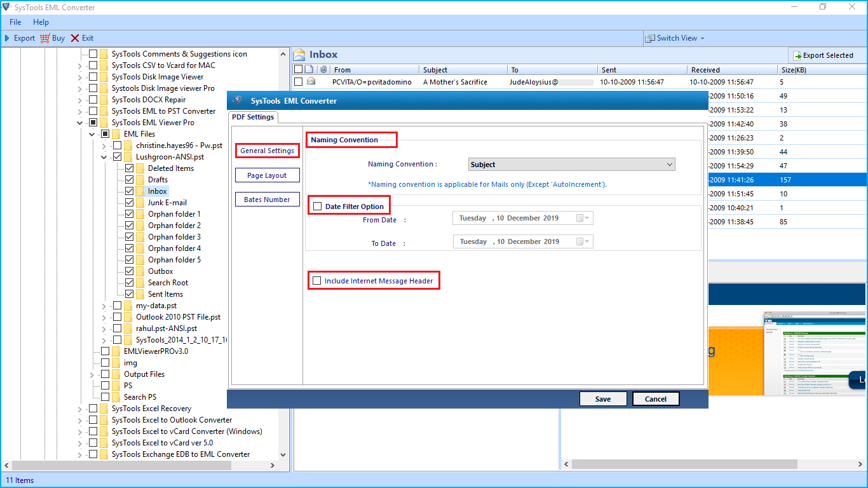The height and width of the screenshot is (488, 868).
Task: Click the 11 Items status text
Action: 20,480
